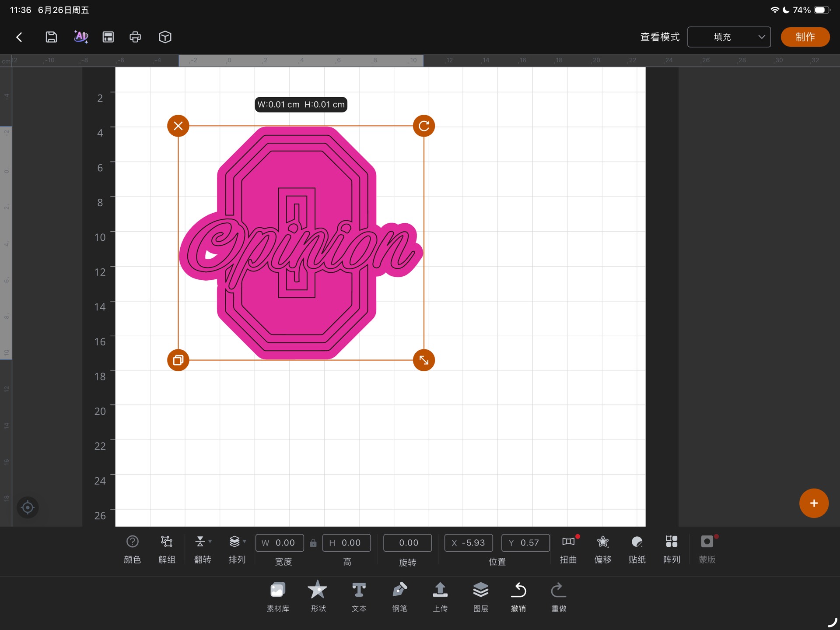Click the 解组 ungroup tool

pos(167,549)
